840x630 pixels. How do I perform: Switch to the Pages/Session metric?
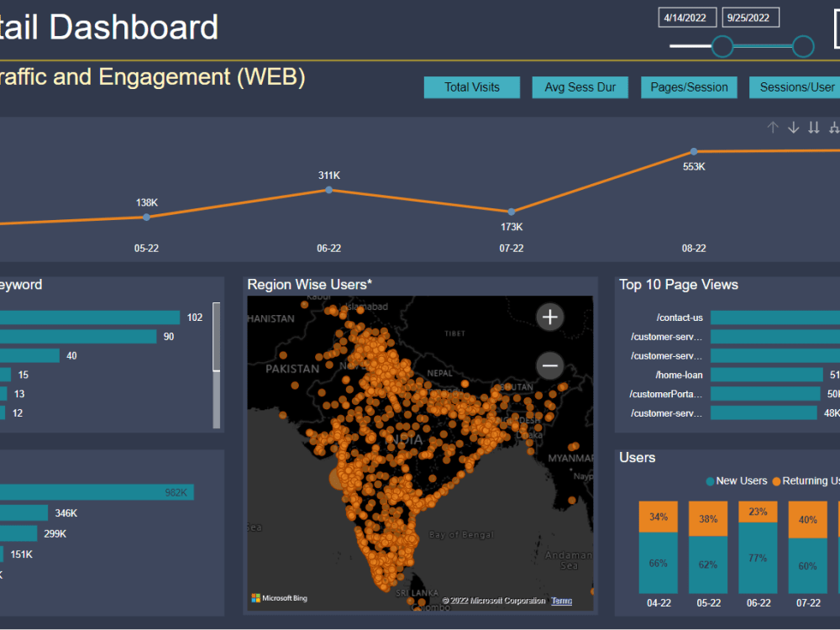689,87
